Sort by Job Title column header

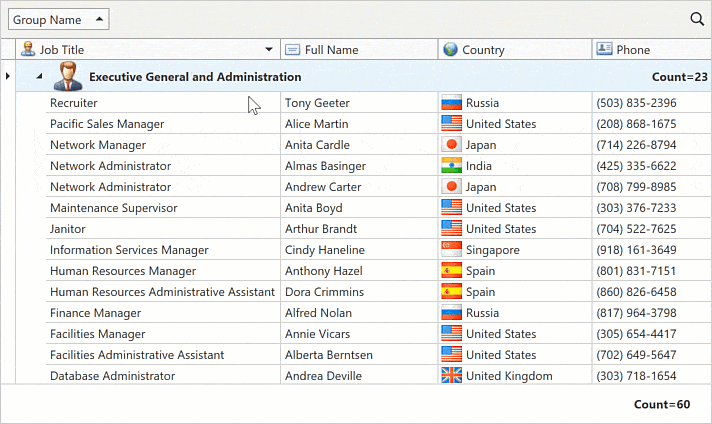click(148, 49)
